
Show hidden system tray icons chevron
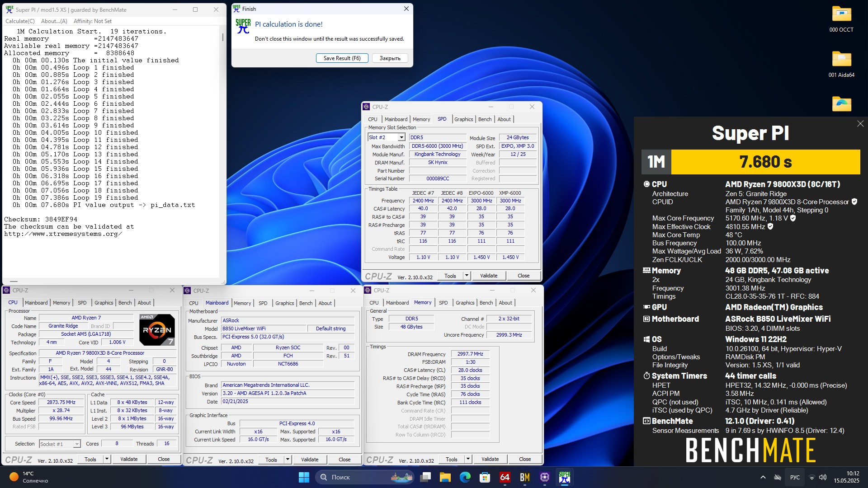pyautogui.click(x=763, y=477)
